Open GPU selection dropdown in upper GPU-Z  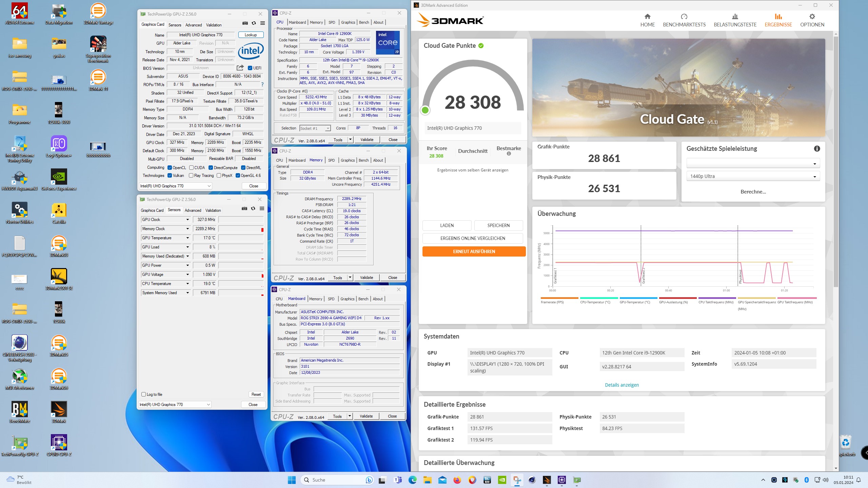[176, 186]
